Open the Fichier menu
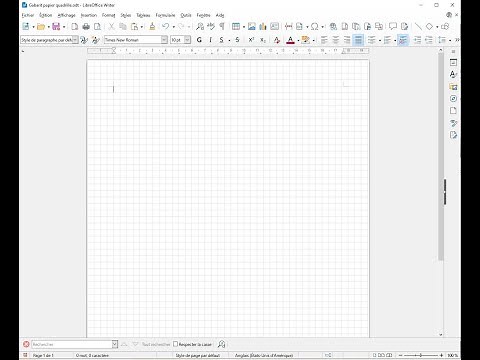 (x=28, y=15)
